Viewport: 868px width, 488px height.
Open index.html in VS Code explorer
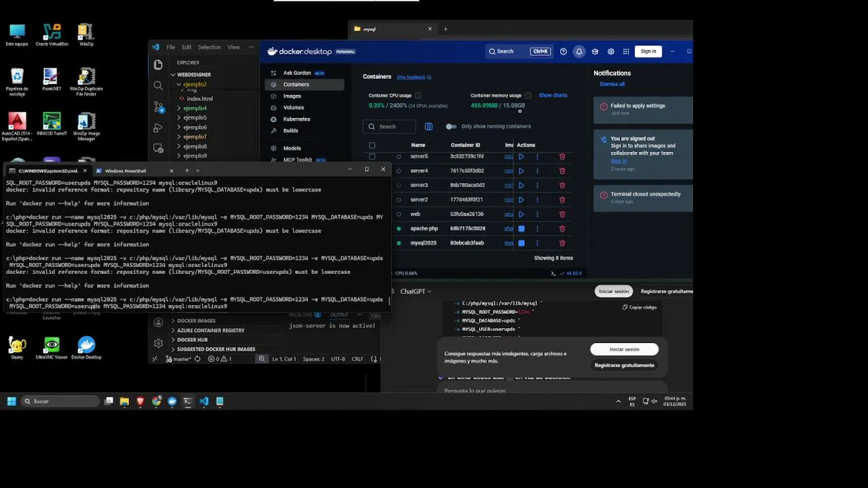point(199,99)
